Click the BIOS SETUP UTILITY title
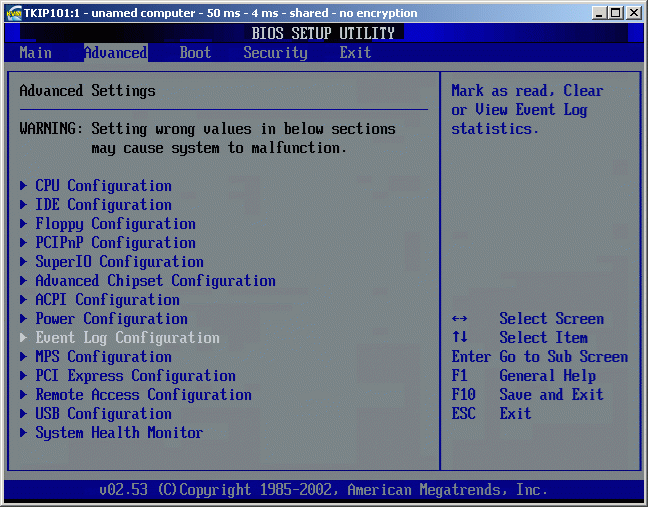The image size is (648, 507). pyautogui.click(x=323, y=33)
